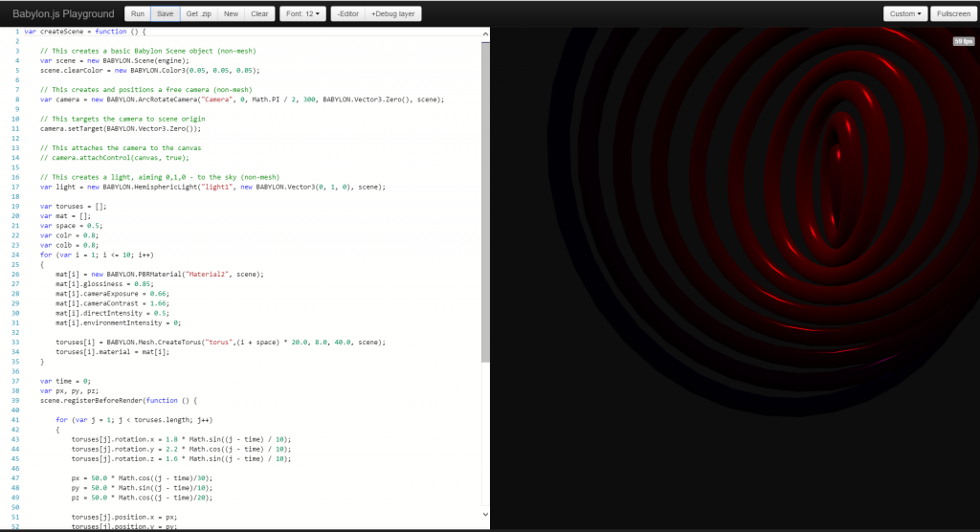Click the line 'var toruses = [];'
The width and height of the screenshot is (980, 532).
coord(73,207)
